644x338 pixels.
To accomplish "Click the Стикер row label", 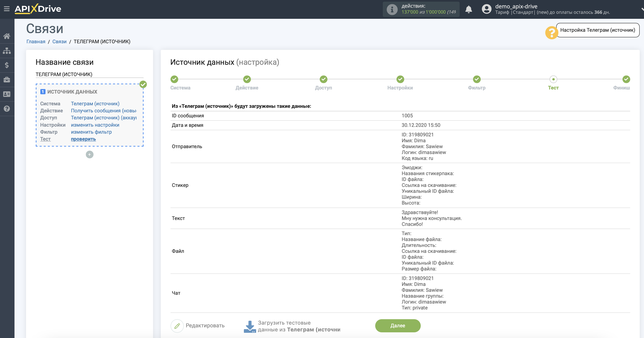I will pos(180,185).
